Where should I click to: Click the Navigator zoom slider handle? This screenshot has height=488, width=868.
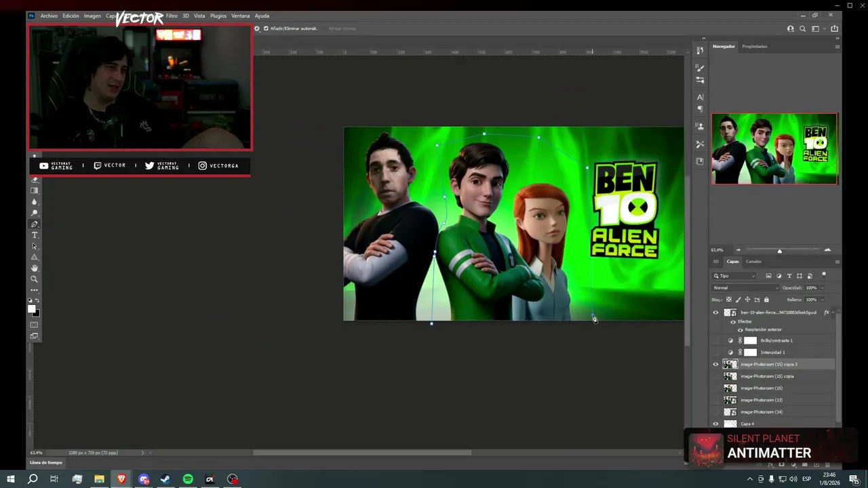(779, 251)
